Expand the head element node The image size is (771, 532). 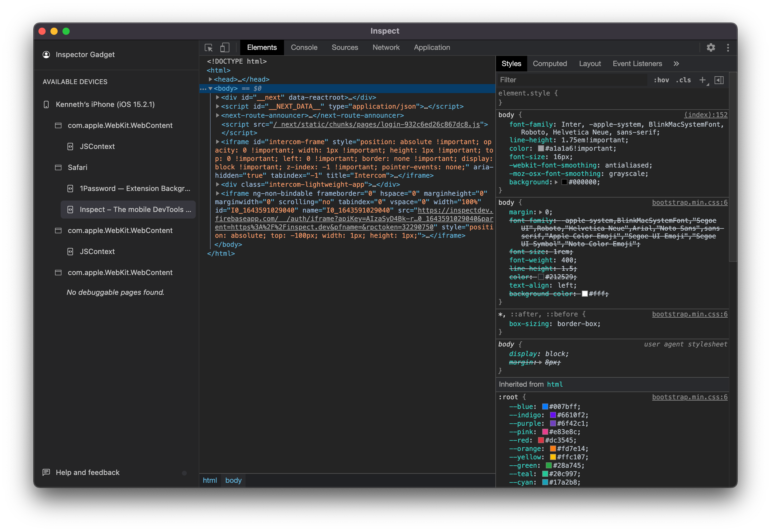click(x=210, y=79)
